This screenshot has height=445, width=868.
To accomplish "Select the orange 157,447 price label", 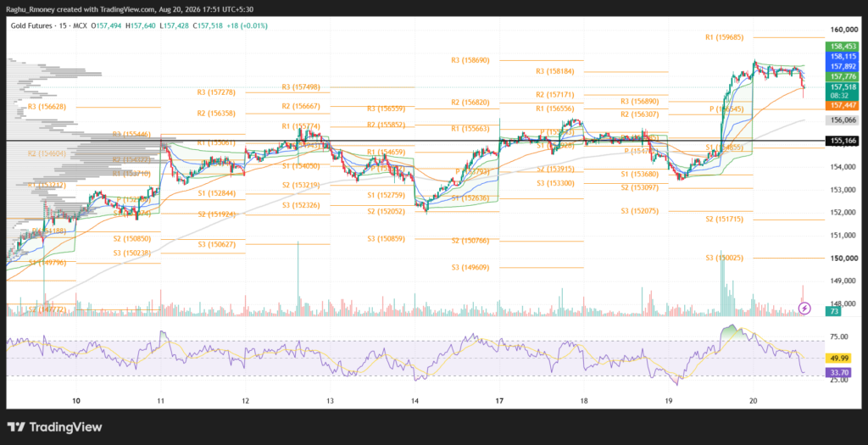I will click(842, 105).
